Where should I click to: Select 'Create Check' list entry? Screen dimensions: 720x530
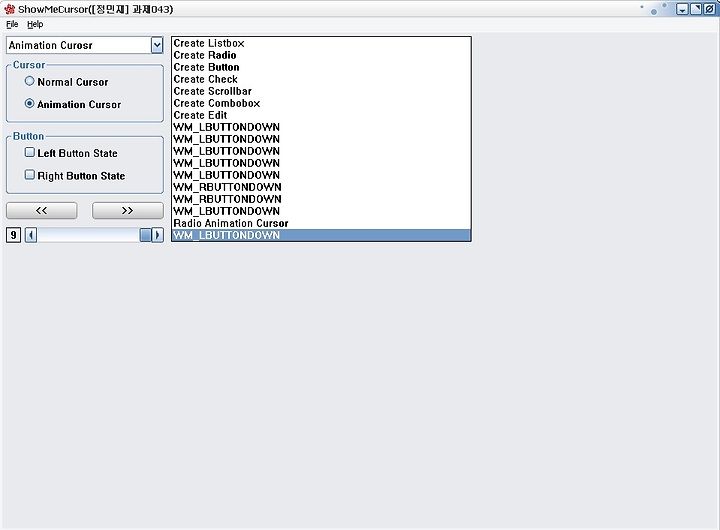[x=321, y=79]
